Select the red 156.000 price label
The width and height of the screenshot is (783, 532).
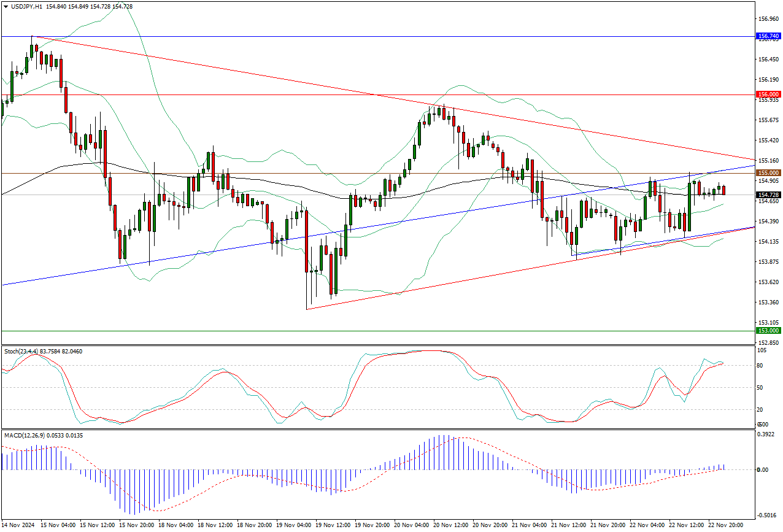(x=768, y=94)
